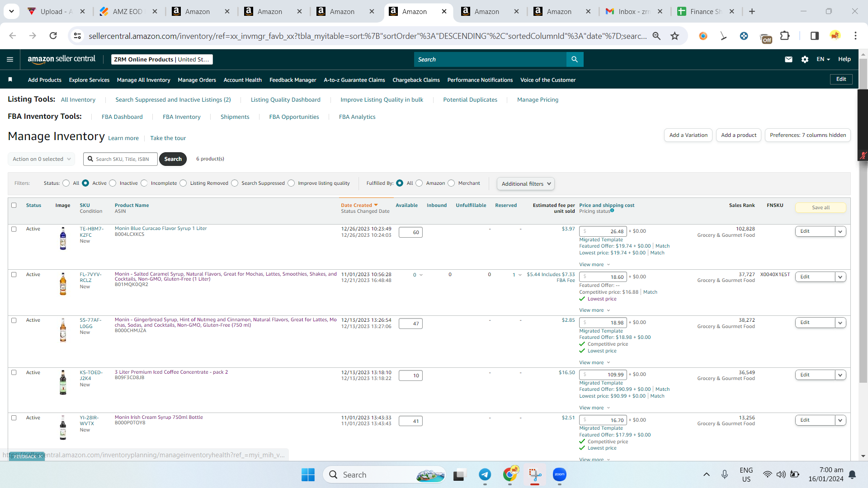Open the Action on 0 selected dropdown
The width and height of the screenshot is (868, 488).
[41, 159]
